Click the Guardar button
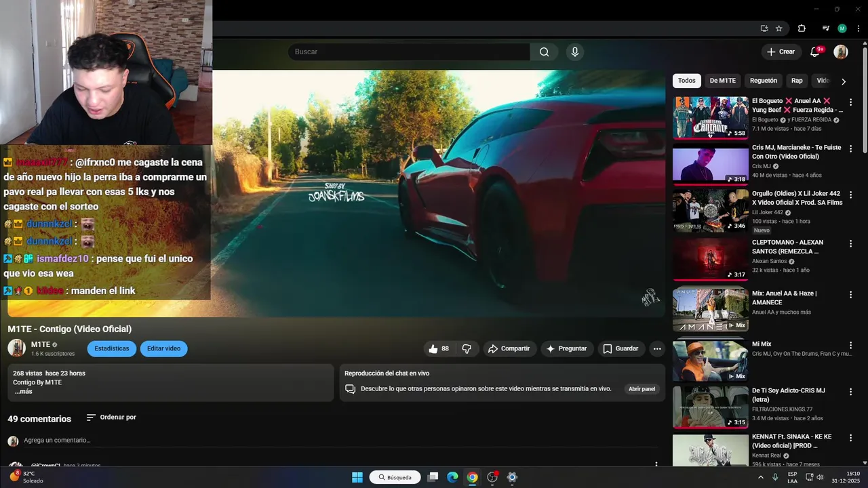 point(620,348)
